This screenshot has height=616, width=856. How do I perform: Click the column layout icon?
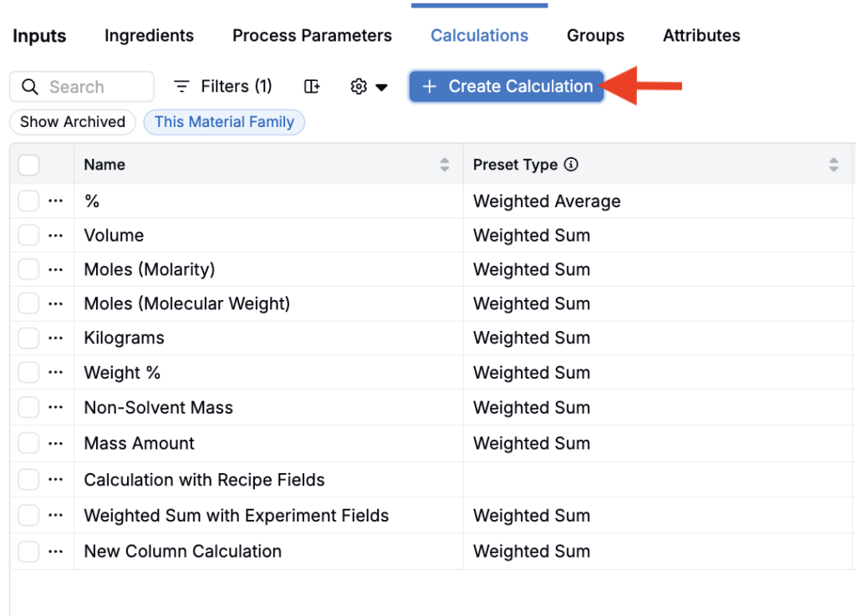312,86
